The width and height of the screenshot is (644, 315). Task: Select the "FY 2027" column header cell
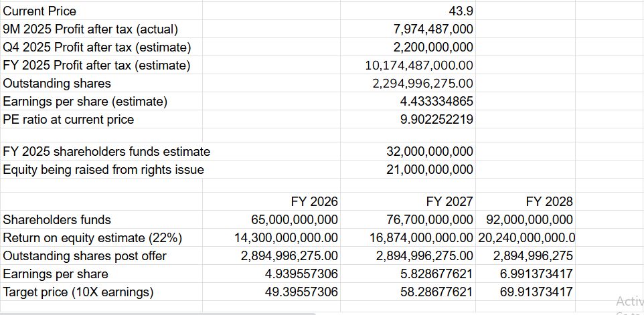[x=449, y=201]
